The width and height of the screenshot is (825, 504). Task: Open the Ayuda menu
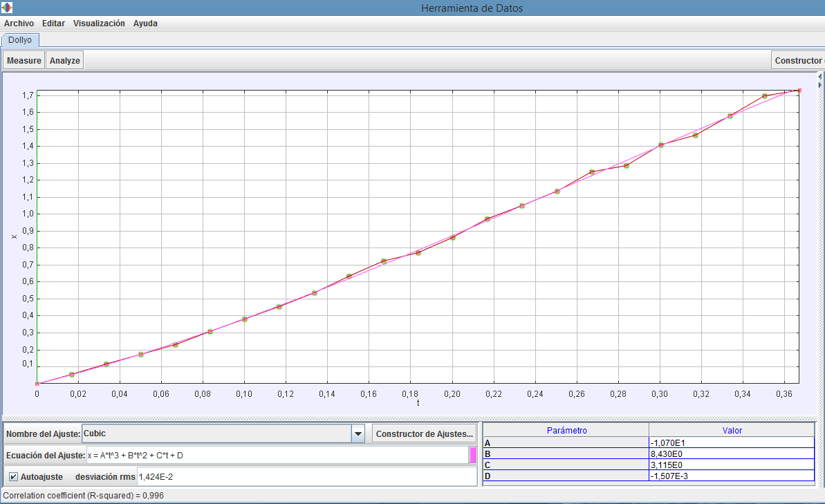pos(145,24)
